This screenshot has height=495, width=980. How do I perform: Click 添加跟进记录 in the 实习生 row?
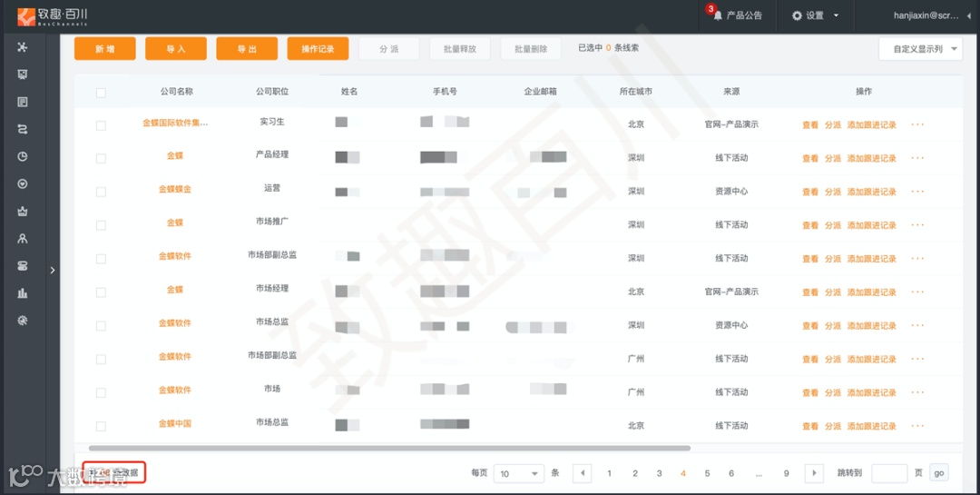coord(872,124)
